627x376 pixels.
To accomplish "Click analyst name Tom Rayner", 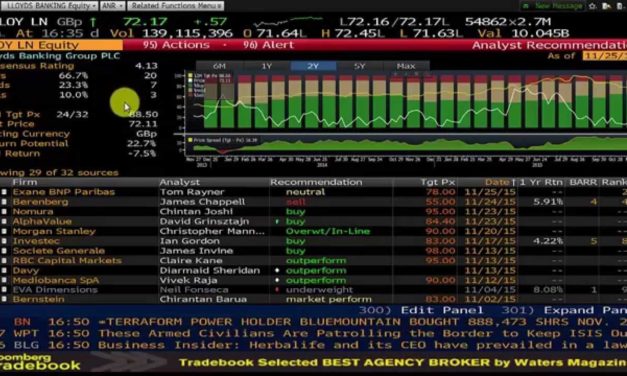I will [192, 192].
